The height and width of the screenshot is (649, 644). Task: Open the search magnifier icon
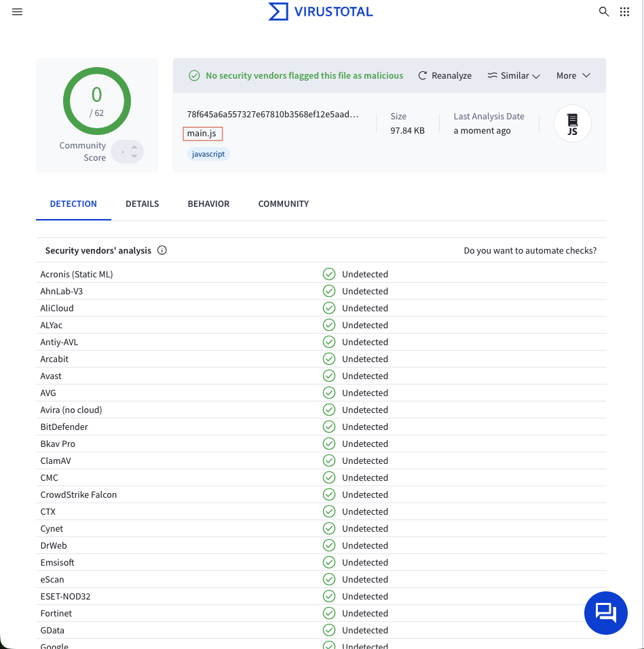click(604, 12)
